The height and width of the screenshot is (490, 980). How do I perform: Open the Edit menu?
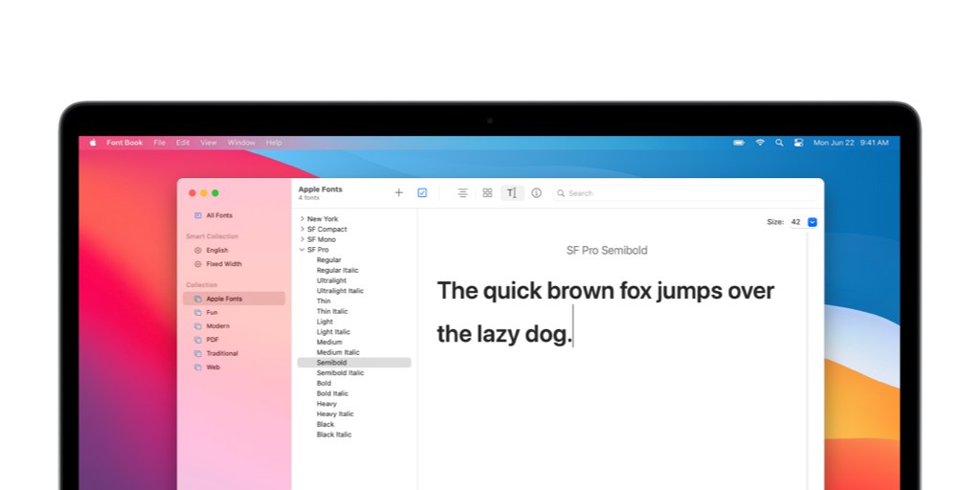183,143
